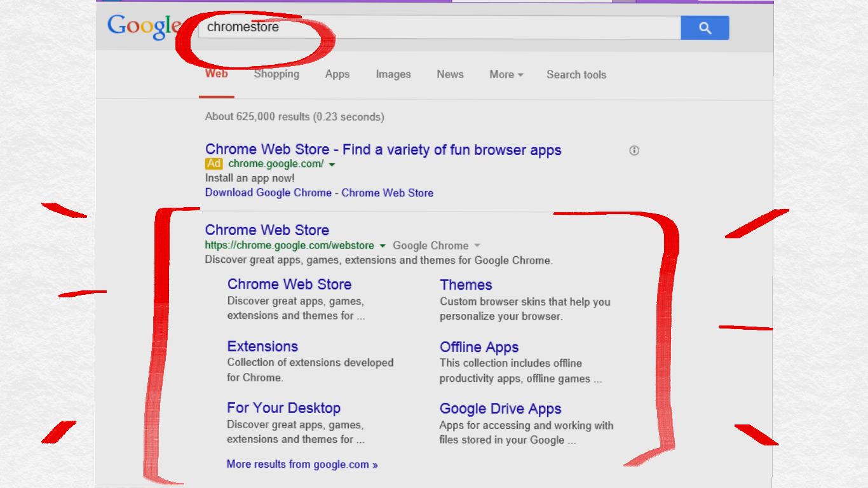Viewport: 868px width, 488px height.
Task: Click the 'Collection of extensions developed' description
Action: [x=310, y=363]
